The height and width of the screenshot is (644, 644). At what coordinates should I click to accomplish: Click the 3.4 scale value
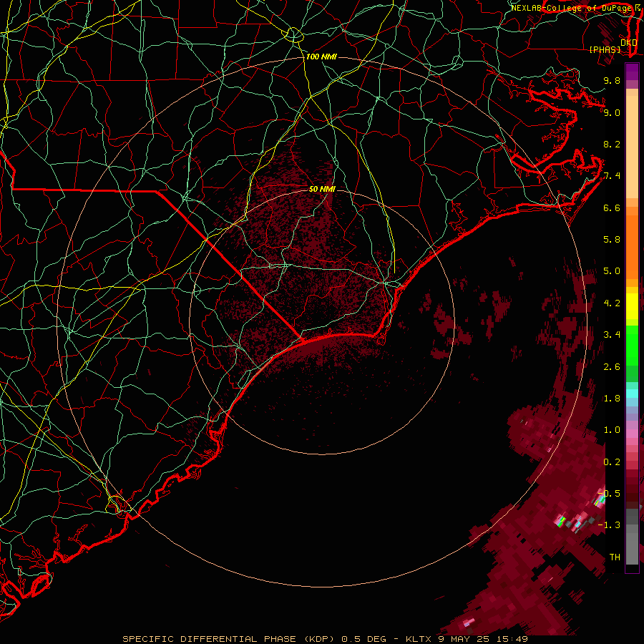click(612, 335)
